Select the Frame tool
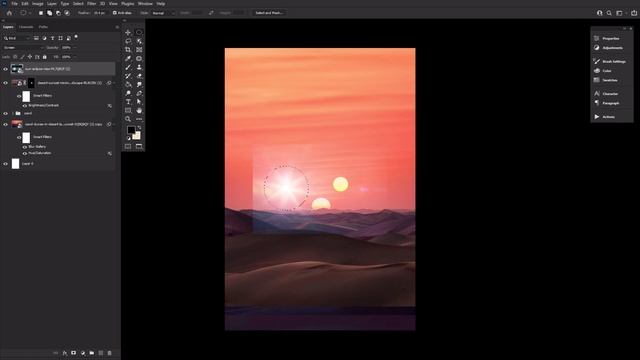This screenshot has width=640, height=360. pyautogui.click(x=139, y=50)
